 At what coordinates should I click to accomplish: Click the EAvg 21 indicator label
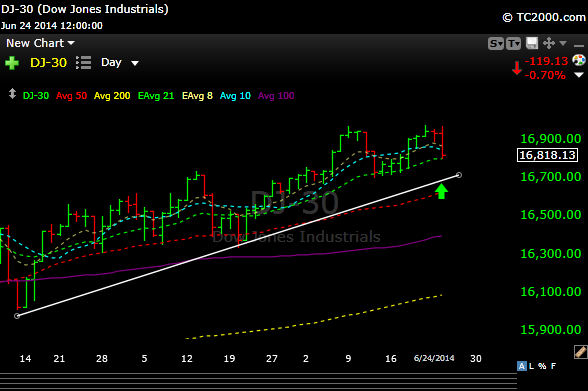pos(156,96)
